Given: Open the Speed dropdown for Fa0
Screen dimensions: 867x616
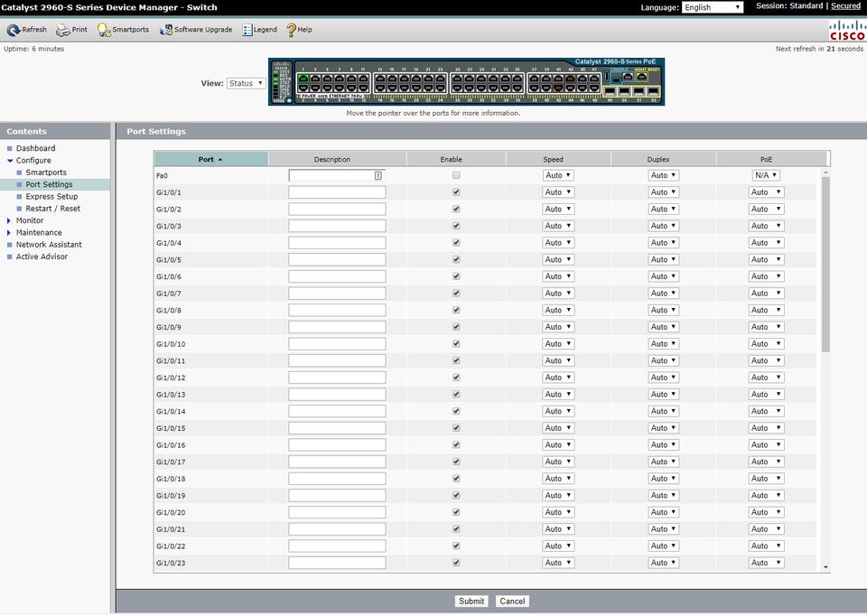Looking at the screenshot, I should [x=558, y=175].
